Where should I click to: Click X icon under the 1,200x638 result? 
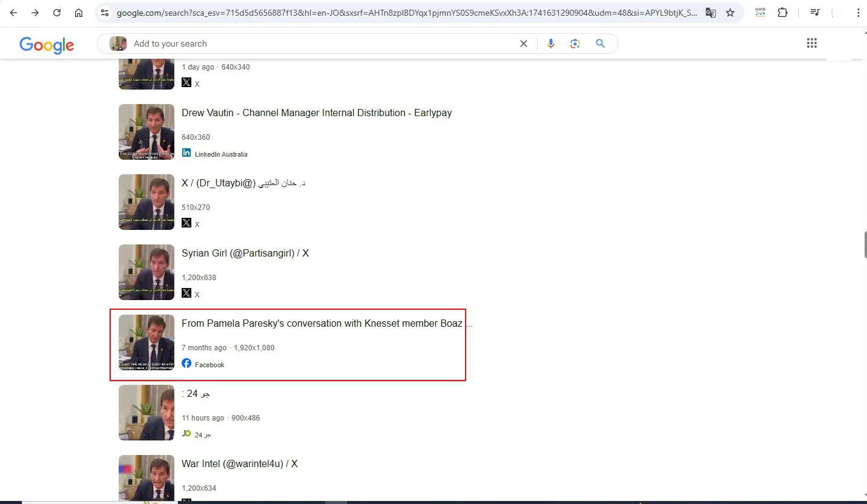tap(186, 293)
